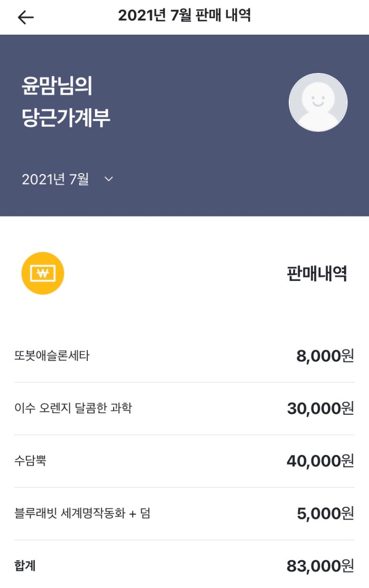
Task: Open the 블루래빗 세계명작동화 + 덤 item
Action: (83, 514)
